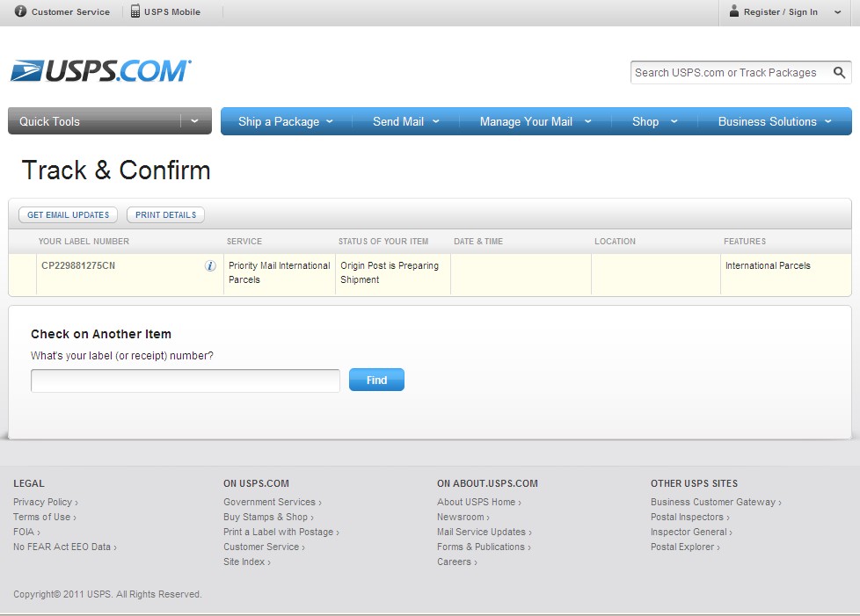The height and width of the screenshot is (616, 860).
Task: Open the Register / Sign In dropdown arrow
Action: coord(836,12)
